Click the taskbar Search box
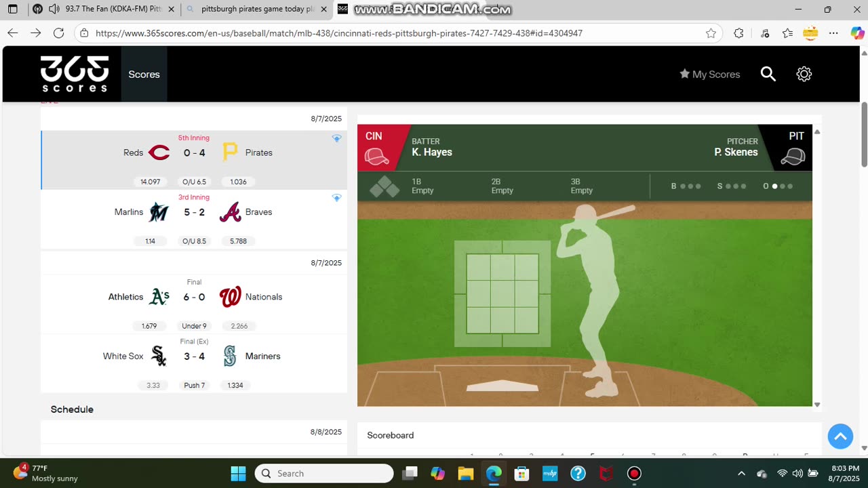This screenshot has width=868, height=488. click(324, 473)
